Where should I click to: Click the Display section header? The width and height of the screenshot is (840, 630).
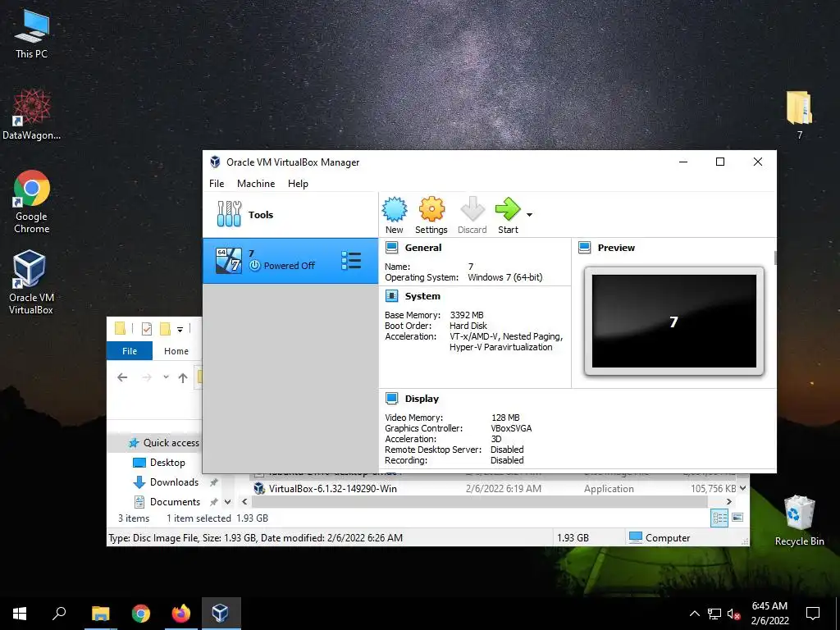click(422, 399)
